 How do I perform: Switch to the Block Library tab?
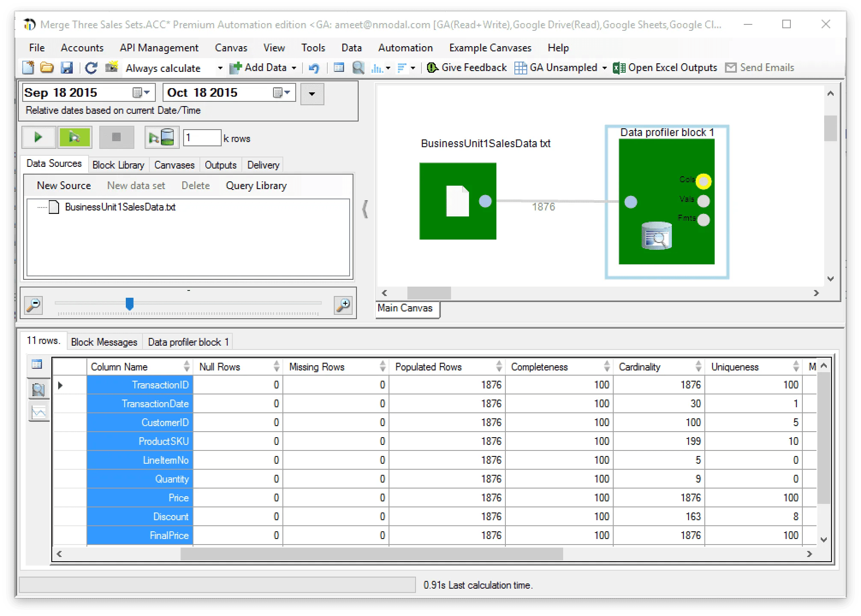(x=118, y=165)
